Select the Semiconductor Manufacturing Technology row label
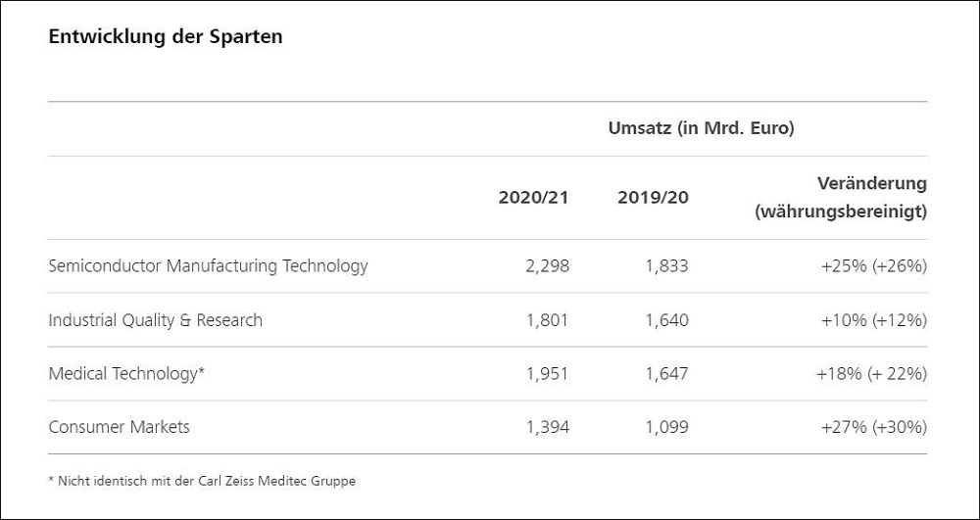980x520 pixels. point(208,265)
